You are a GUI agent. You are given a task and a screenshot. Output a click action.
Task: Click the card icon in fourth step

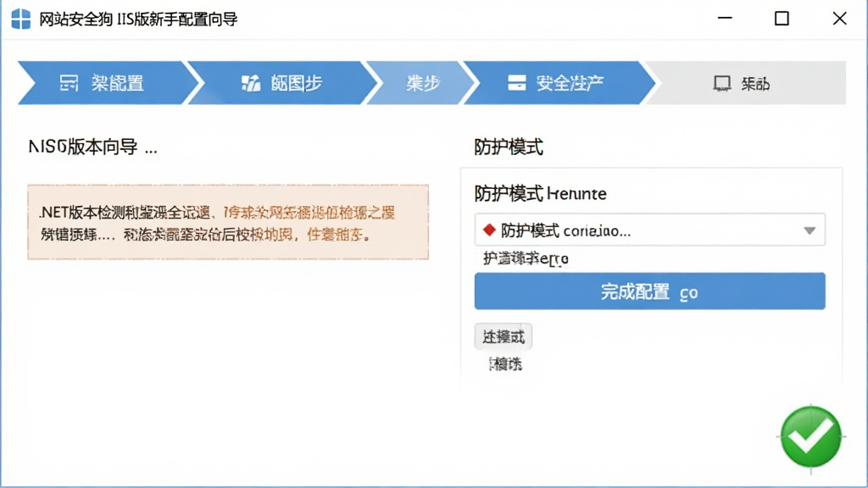point(516,83)
